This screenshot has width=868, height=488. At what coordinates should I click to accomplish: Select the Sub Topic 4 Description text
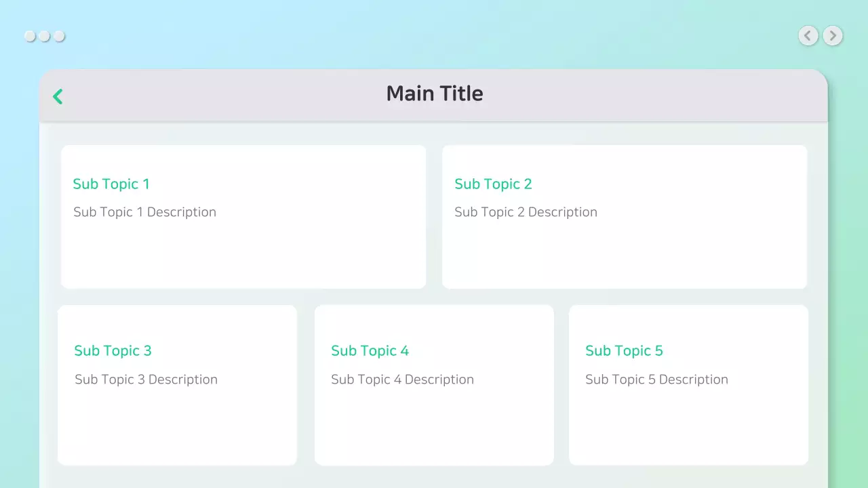(x=402, y=380)
